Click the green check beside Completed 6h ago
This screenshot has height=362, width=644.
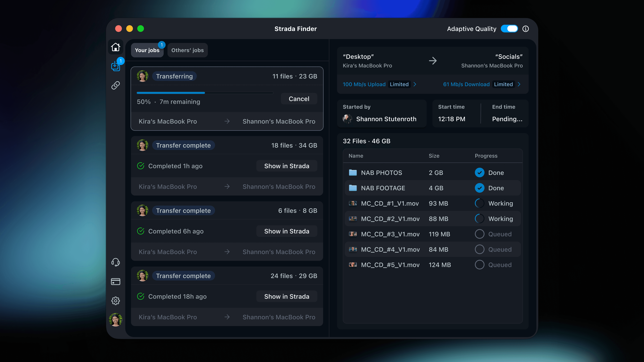pos(141,231)
